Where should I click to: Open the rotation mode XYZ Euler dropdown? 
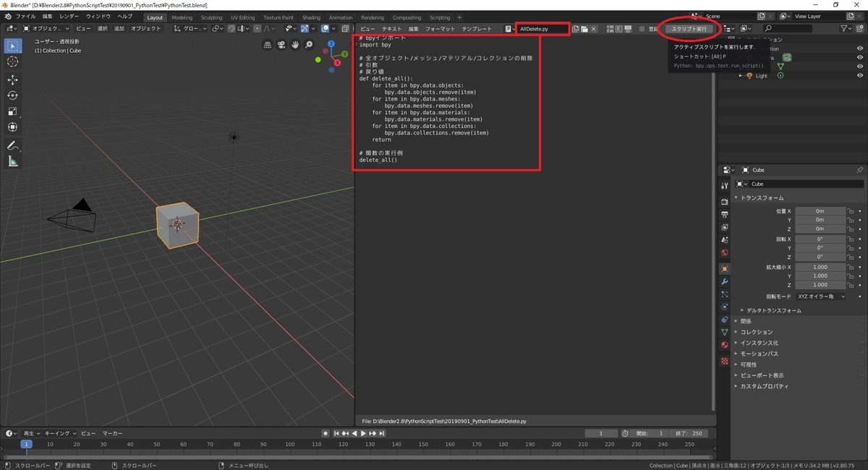820,296
